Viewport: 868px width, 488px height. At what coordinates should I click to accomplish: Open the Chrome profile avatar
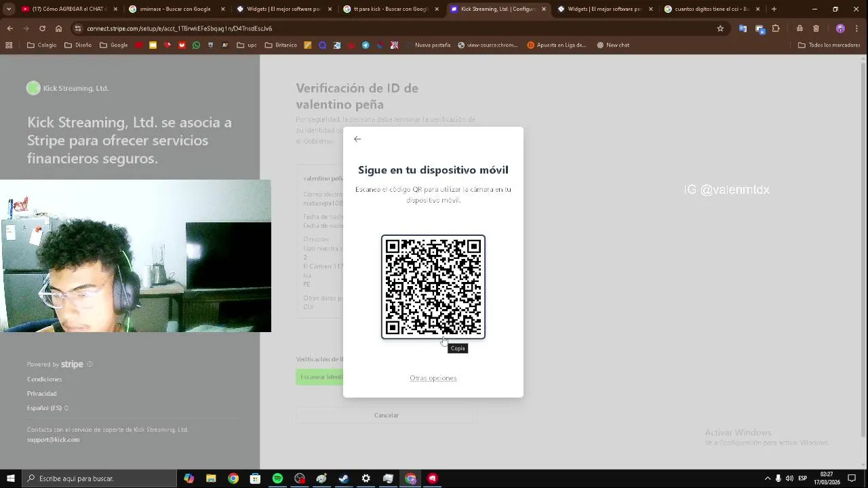coord(840,28)
